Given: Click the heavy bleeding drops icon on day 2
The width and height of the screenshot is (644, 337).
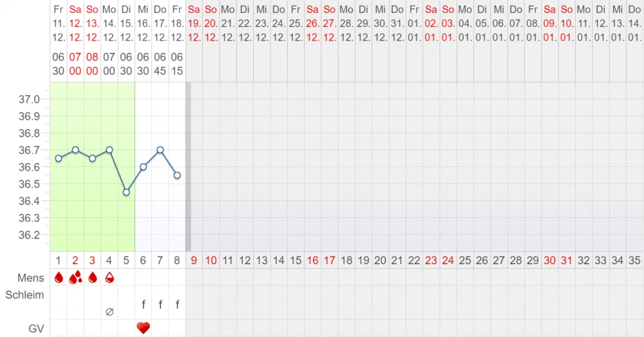Looking at the screenshot, I should tap(75, 278).
